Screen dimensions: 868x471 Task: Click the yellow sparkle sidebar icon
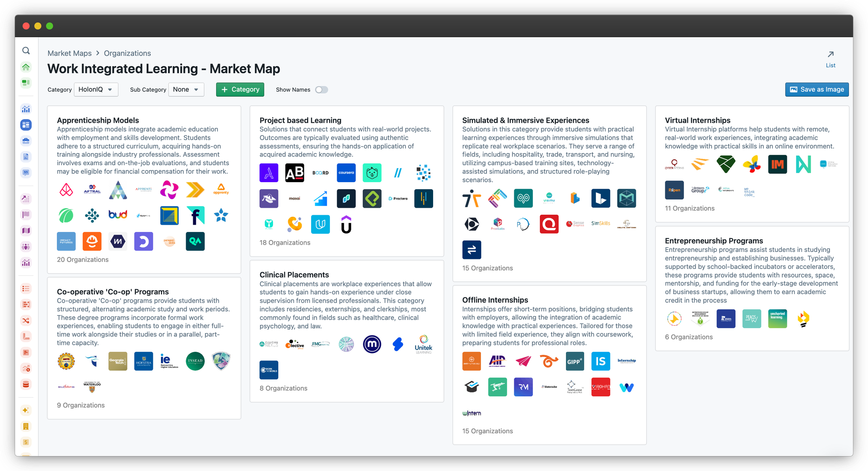point(26,410)
